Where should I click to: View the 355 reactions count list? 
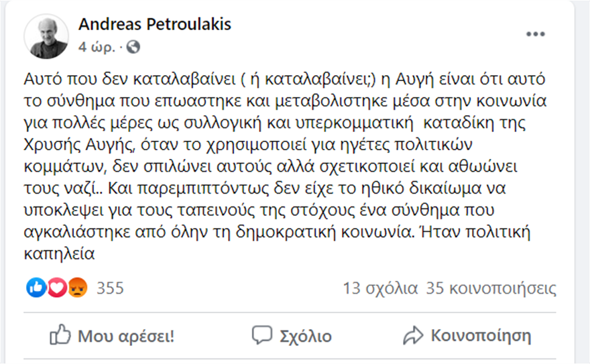(110, 288)
